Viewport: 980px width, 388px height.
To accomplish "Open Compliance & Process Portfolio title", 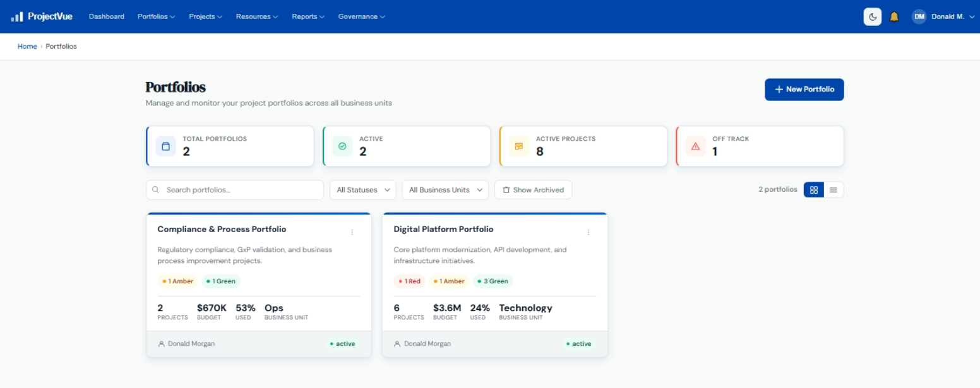I will coord(222,229).
